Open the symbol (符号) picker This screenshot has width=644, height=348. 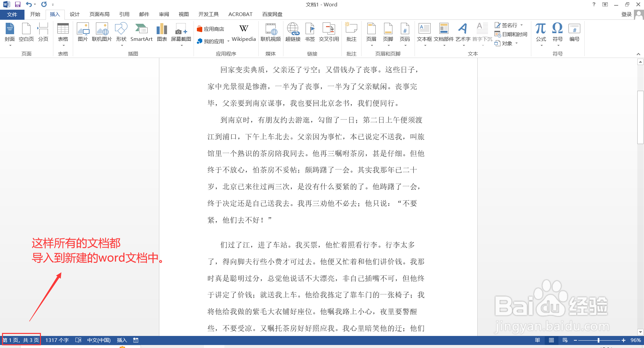[557, 33]
